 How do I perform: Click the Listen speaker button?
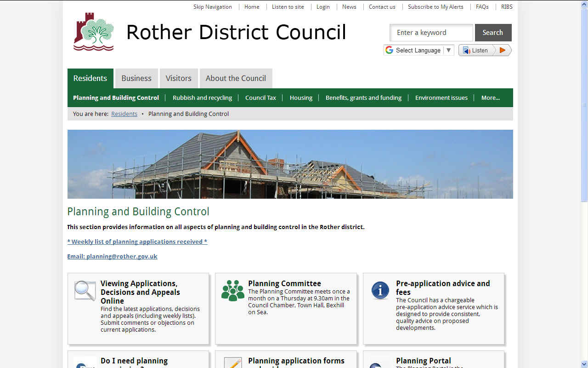click(x=476, y=50)
